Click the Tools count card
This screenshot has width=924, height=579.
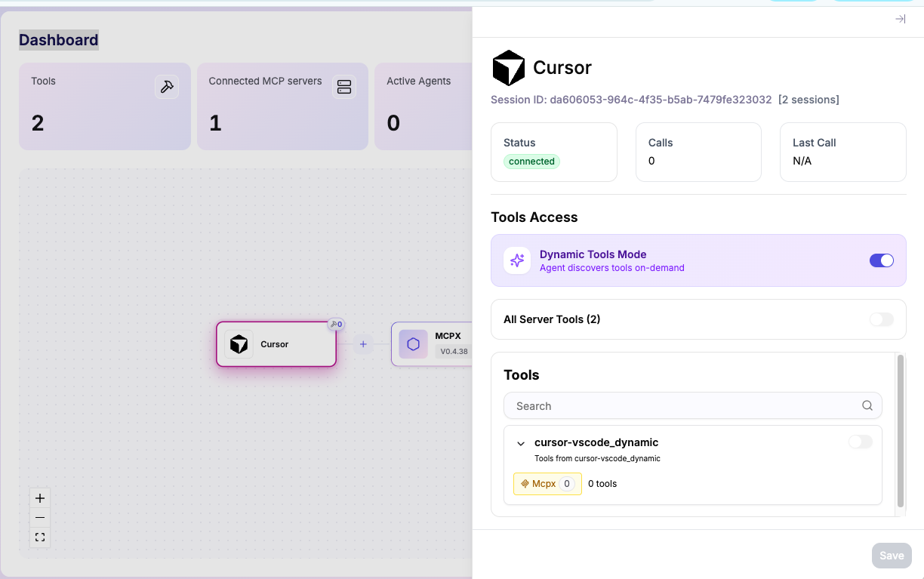coord(105,106)
